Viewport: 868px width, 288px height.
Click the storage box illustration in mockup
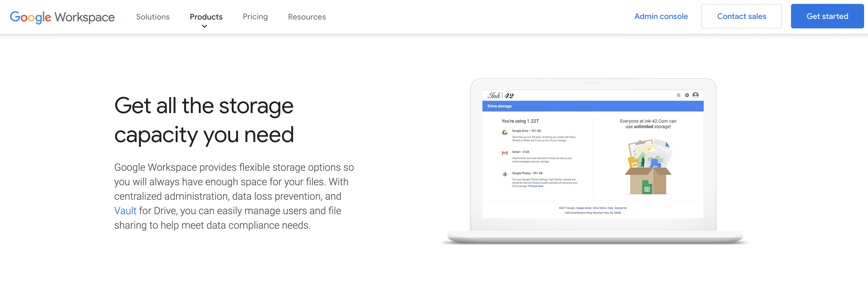(648, 167)
